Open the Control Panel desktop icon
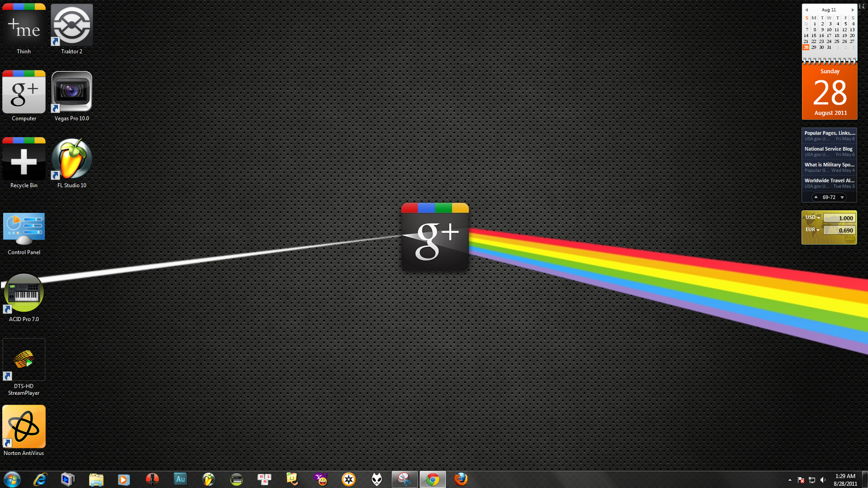The image size is (868, 488). [24, 233]
